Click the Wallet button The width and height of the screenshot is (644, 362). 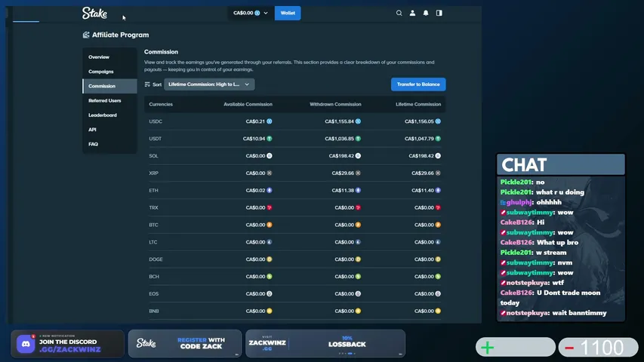point(288,13)
